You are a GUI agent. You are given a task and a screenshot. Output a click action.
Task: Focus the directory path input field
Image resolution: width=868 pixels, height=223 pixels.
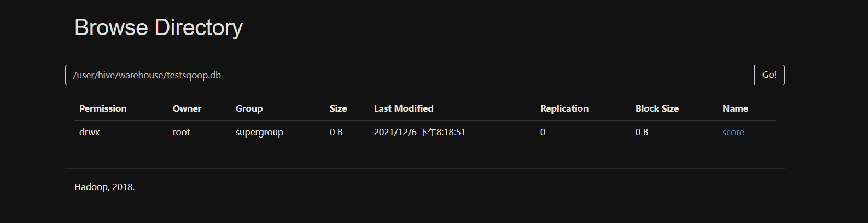(410, 75)
